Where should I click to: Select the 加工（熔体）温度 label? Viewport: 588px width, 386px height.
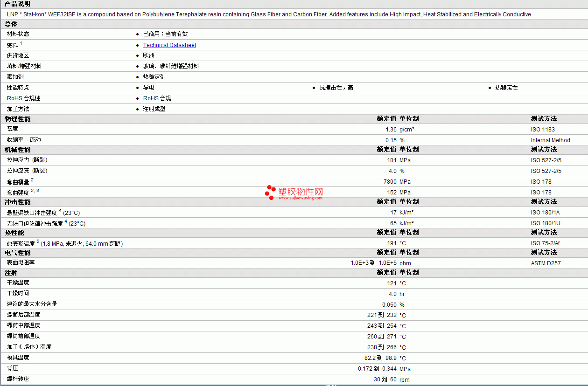29,347
